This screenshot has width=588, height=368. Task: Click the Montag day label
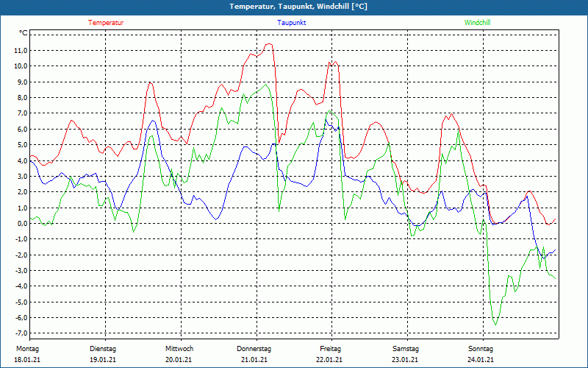[27, 349]
